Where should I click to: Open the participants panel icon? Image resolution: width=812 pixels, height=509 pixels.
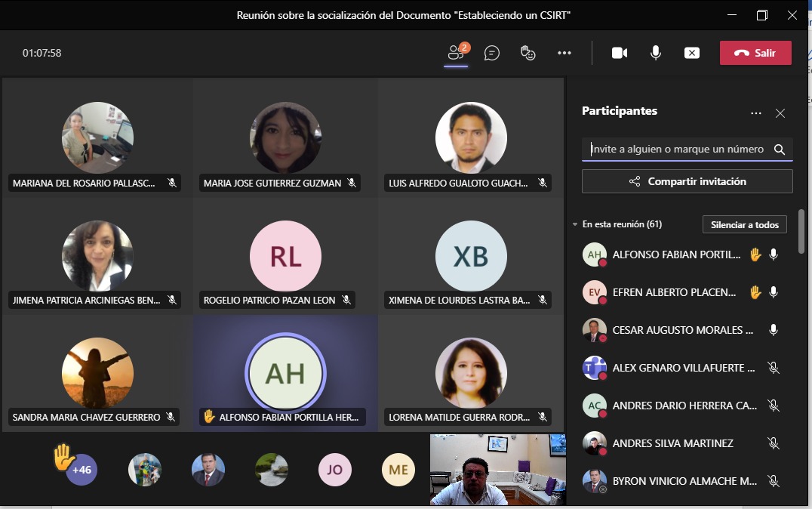(x=457, y=52)
